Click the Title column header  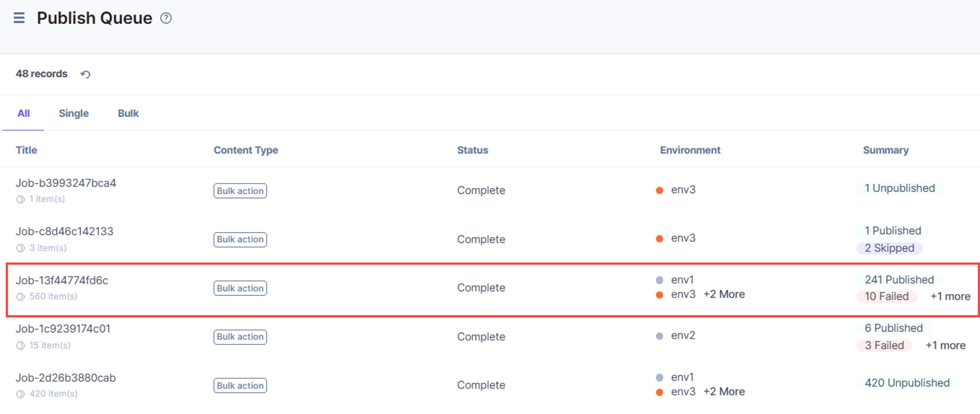pyautogui.click(x=26, y=150)
